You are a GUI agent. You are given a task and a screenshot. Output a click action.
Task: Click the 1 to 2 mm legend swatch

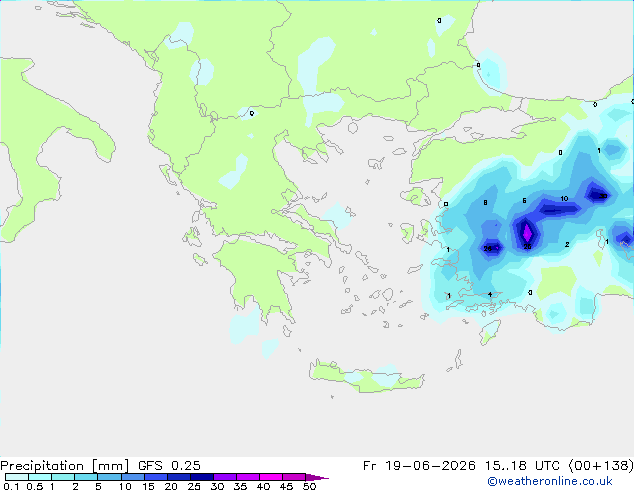click(63, 477)
